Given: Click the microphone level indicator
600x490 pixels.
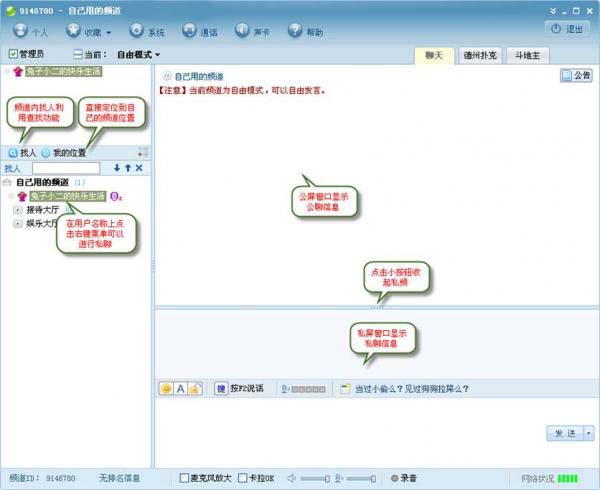Looking at the screenshot, I should click(x=304, y=389).
